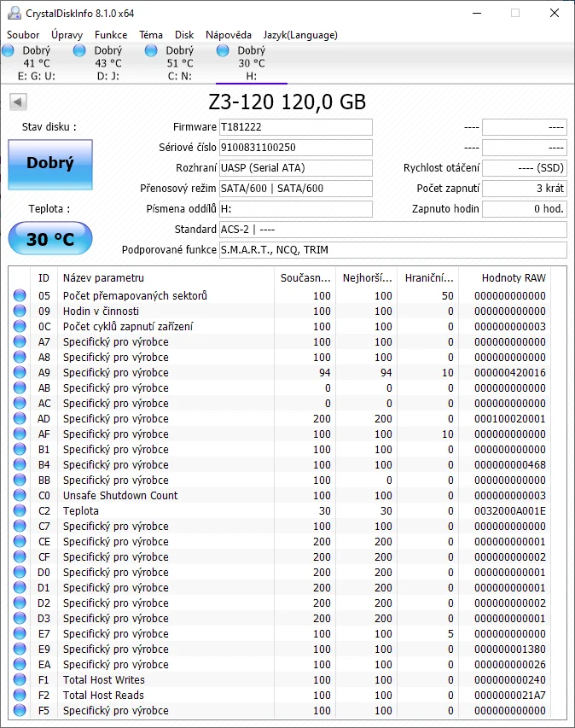
Task: Select the Total Host Writes row text
Action: tap(104, 679)
